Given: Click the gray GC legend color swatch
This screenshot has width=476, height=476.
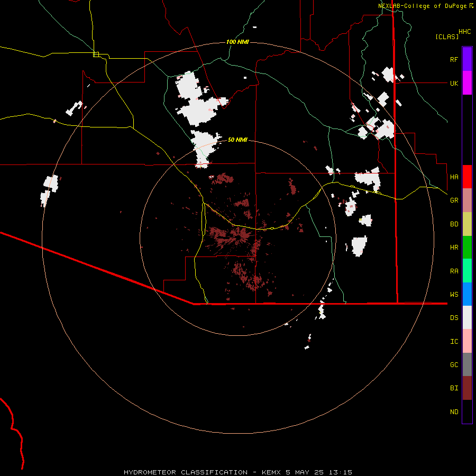Looking at the screenshot, I should (x=467, y=364).
